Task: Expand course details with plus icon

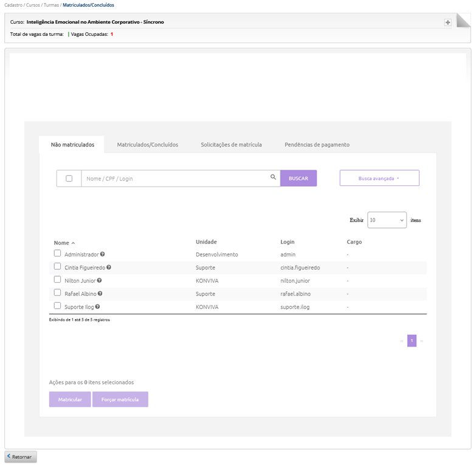Action: click(x=447, y=22)
